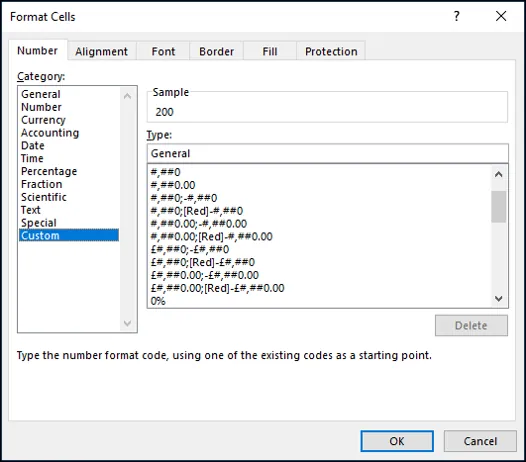The height and width of the screenshot is (462, 526).
Task: Switch to the Border tab
Action: point(216,51)
